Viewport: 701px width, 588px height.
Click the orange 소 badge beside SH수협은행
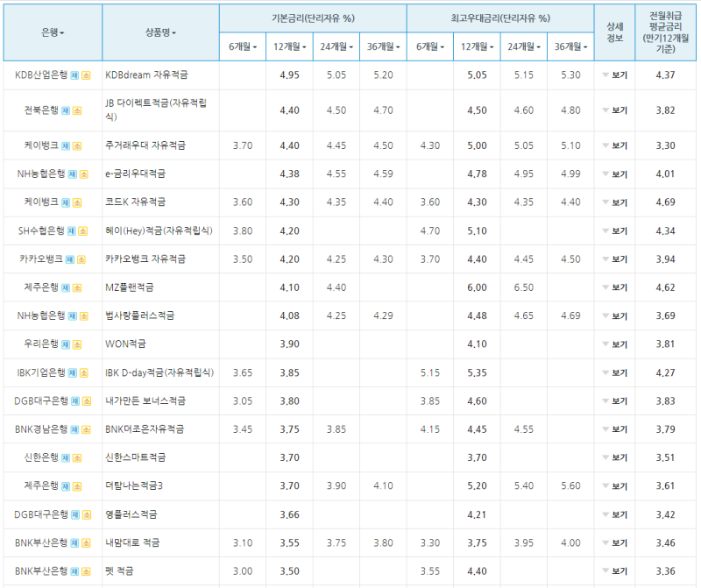tap(83, 231)
